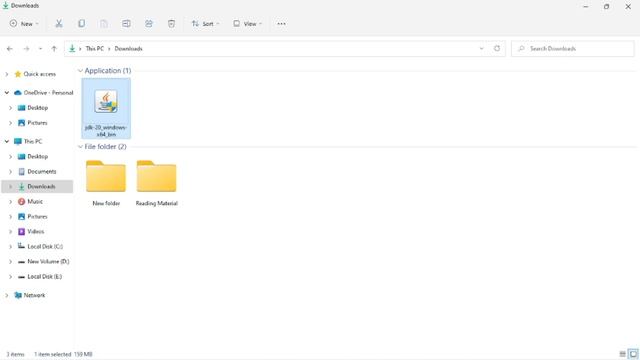
Task: Select the New folder item
Action: (x=106, y=183)
